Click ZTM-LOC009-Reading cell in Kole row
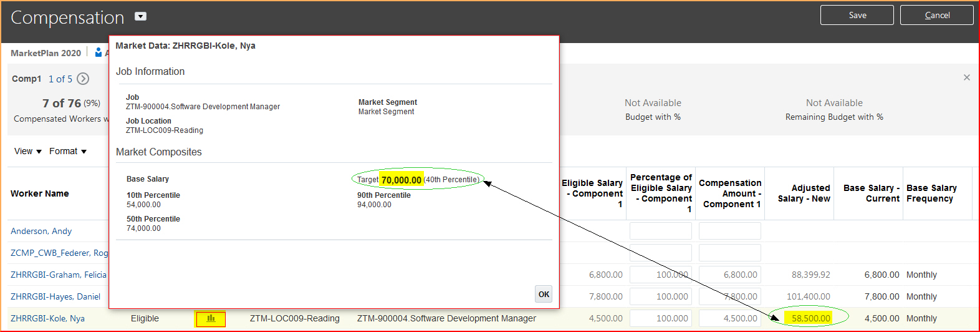The image size is (980, 332). 295,318
